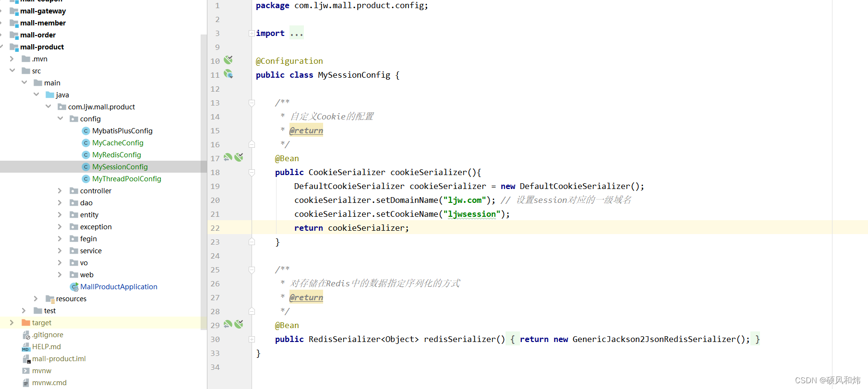This screenshot has height=389, width=868.
Task: Expand the test folder
Action: (24, 310)
